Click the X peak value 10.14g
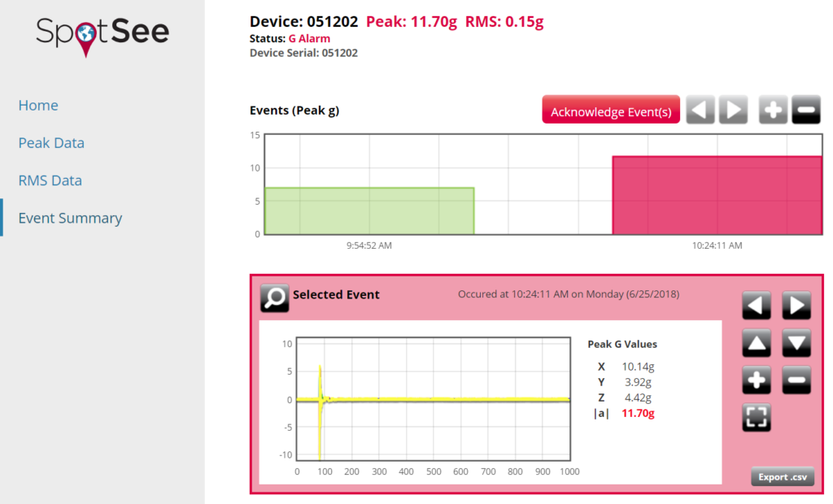Screen dimensions: 833x504 [x=638, y=367]
